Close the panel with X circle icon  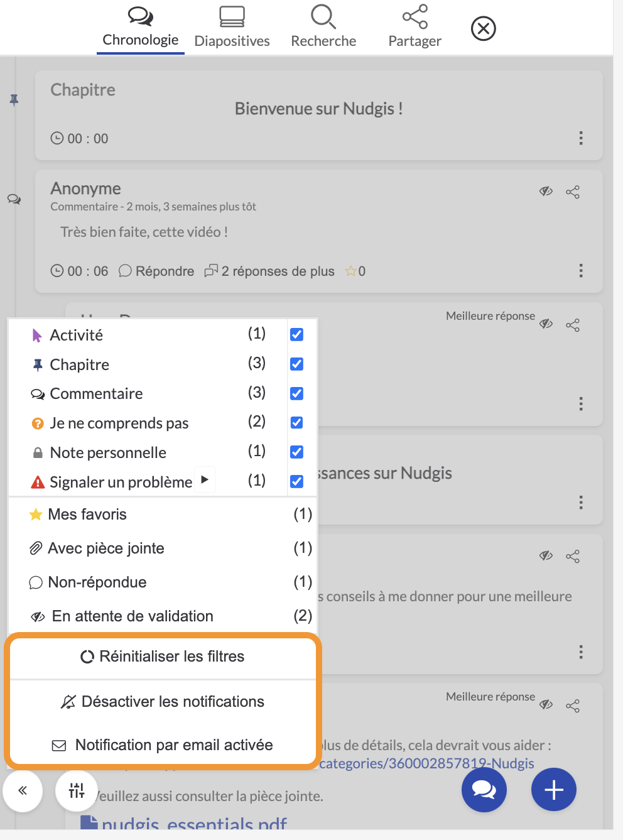(x=483, y=29)
